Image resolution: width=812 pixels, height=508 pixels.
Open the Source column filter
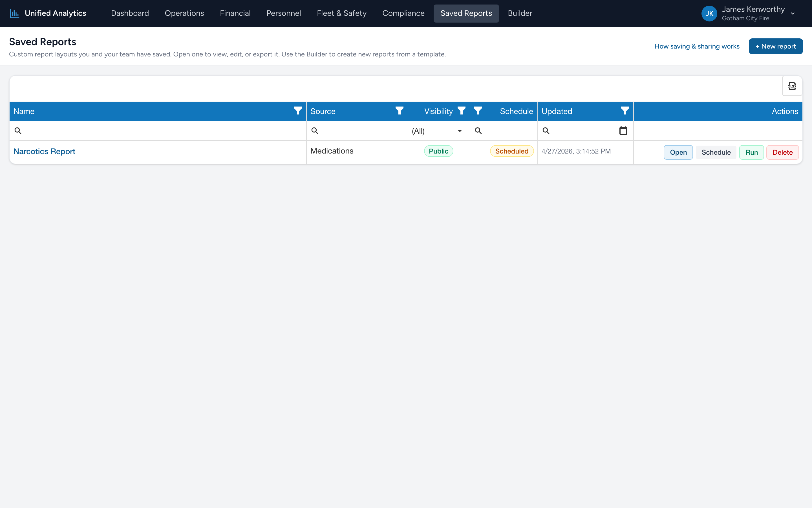(399, 111)
